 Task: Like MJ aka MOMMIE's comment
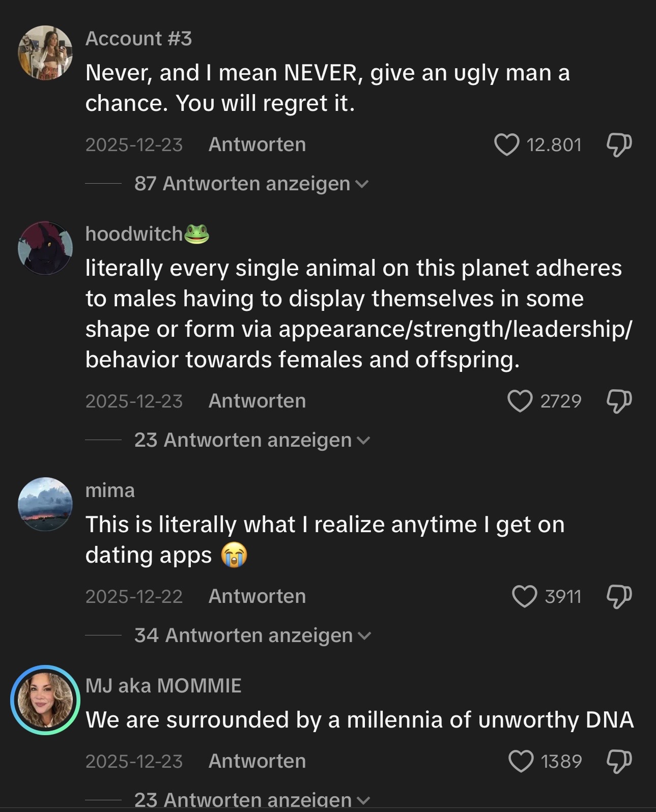click(521, 761)
